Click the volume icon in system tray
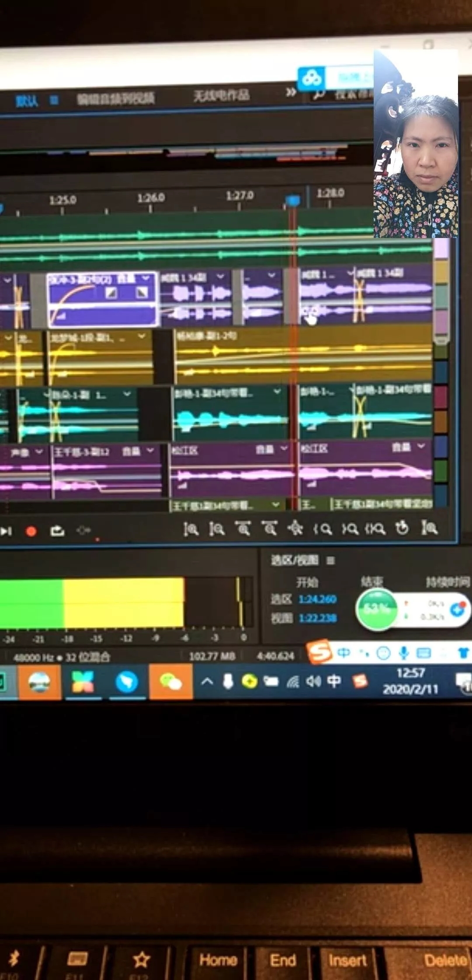The height and width of the screenshot is (980, 472). pyautogui.click(x=313, y=681)
